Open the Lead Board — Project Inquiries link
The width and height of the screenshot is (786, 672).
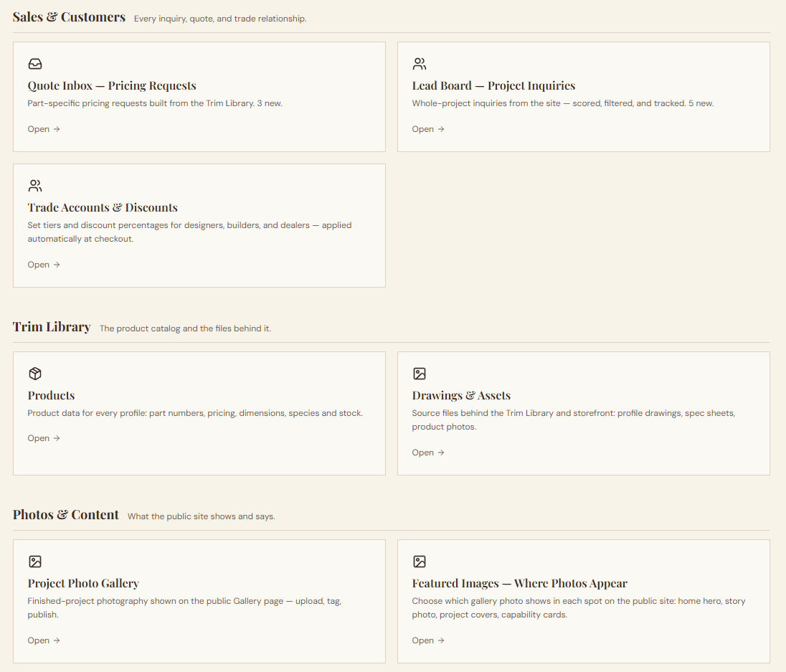pos(428,129)
